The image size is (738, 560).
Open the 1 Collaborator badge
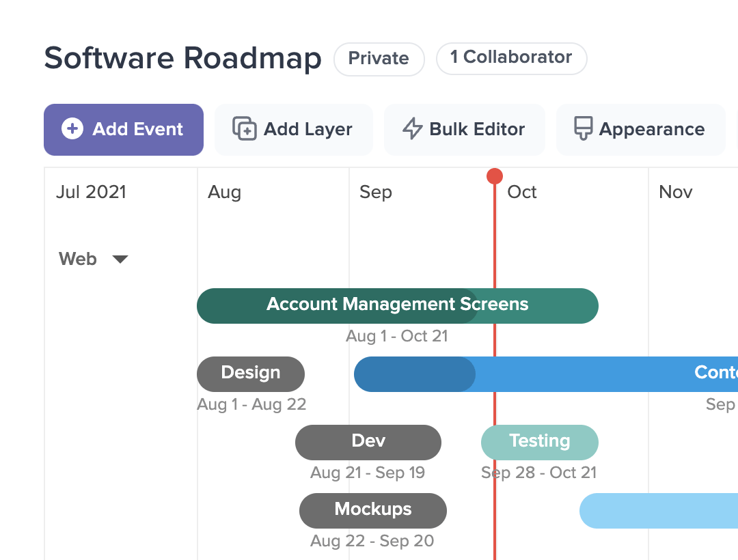(x=511, y=58)
